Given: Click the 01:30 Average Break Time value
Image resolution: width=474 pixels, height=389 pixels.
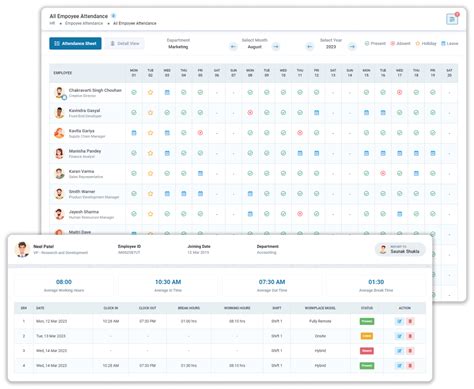Looking at the screenshot, I should point(376,282).
